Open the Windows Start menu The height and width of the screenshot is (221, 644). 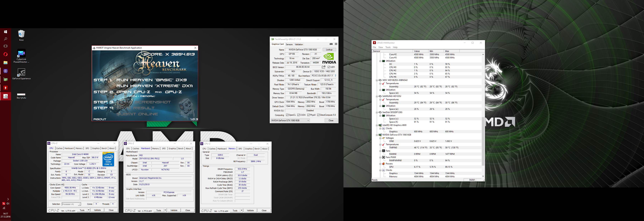tap(6, 32)
